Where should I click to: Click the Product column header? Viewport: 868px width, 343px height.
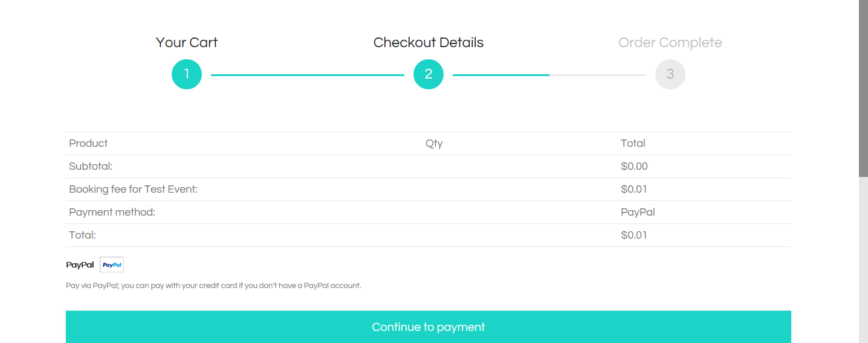(x=88, y=143)
